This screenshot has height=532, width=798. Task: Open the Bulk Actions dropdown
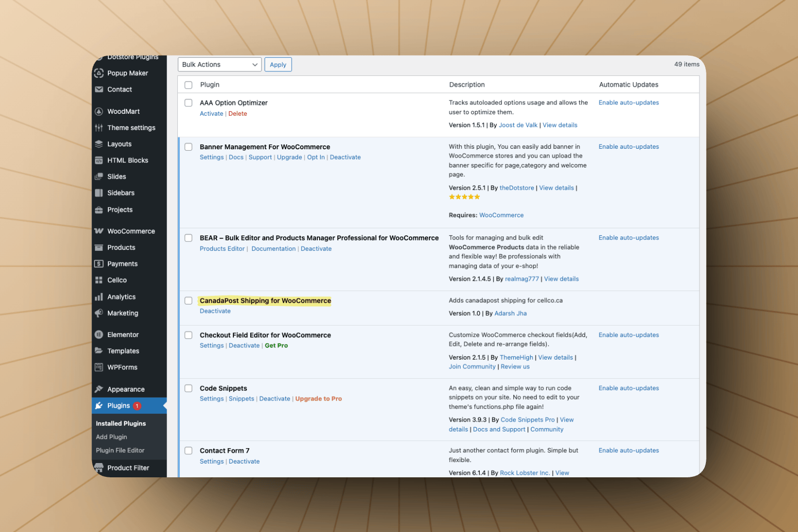coord(219,65)
